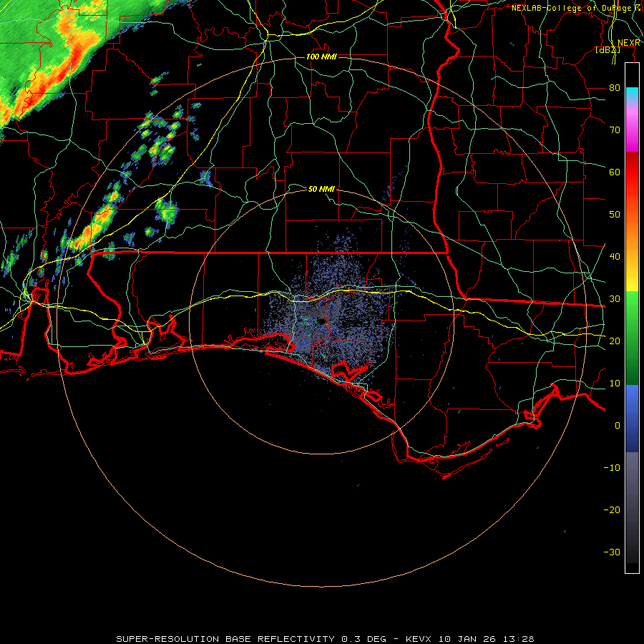
Task: Select the 70 value on dBZ scale
Action: click(x=615, y=130)
